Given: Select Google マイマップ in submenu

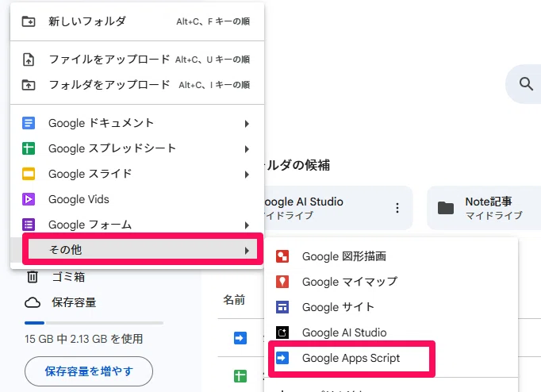Looking at the screenshot, I should pos(391,282).
